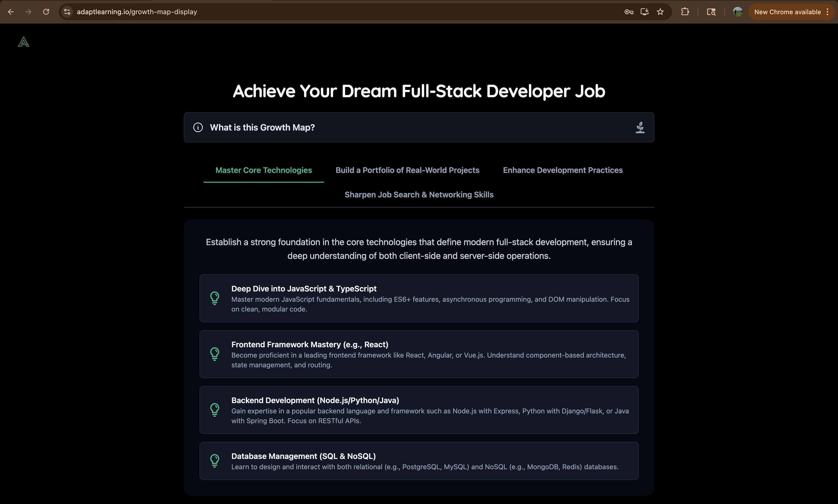Click lightbulb icon for Backend Development card
This screenshot has width=838, height=504.
tap(215, 409)
